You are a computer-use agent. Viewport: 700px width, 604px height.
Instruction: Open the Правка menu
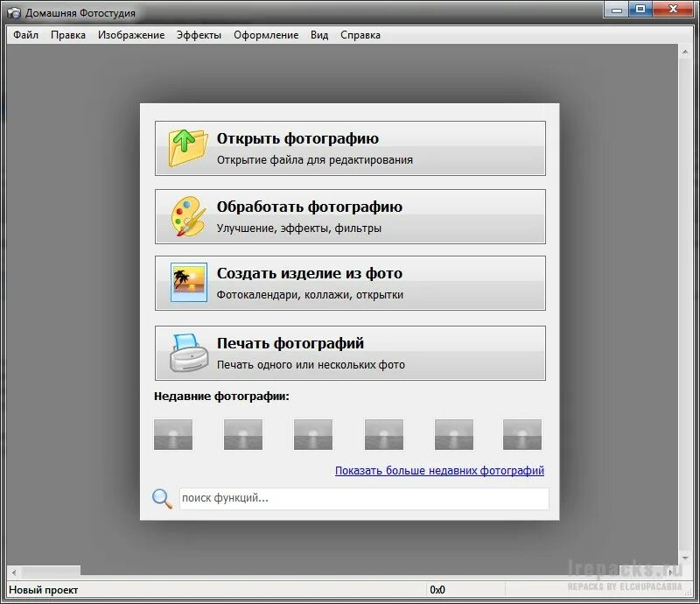68,35
